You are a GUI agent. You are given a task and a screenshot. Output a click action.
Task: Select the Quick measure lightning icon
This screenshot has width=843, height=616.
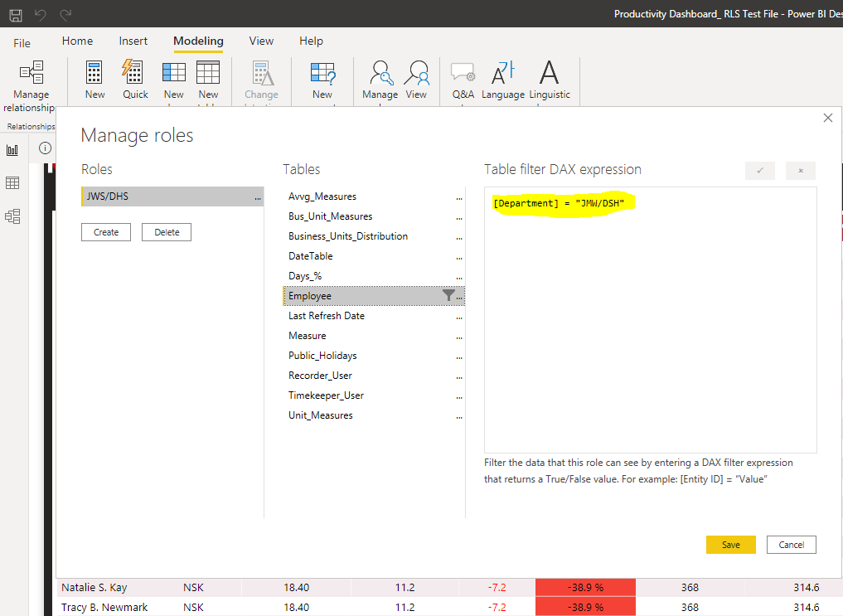[133, 71]
